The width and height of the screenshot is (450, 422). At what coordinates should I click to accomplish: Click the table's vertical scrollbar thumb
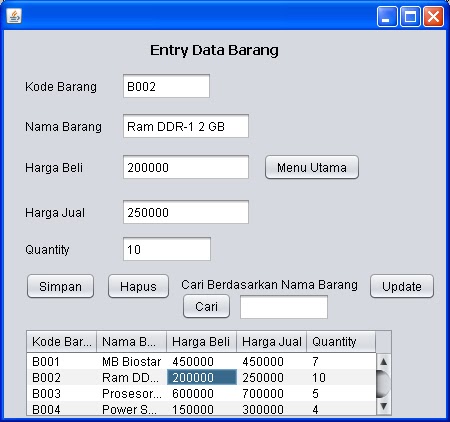[383, 384]
